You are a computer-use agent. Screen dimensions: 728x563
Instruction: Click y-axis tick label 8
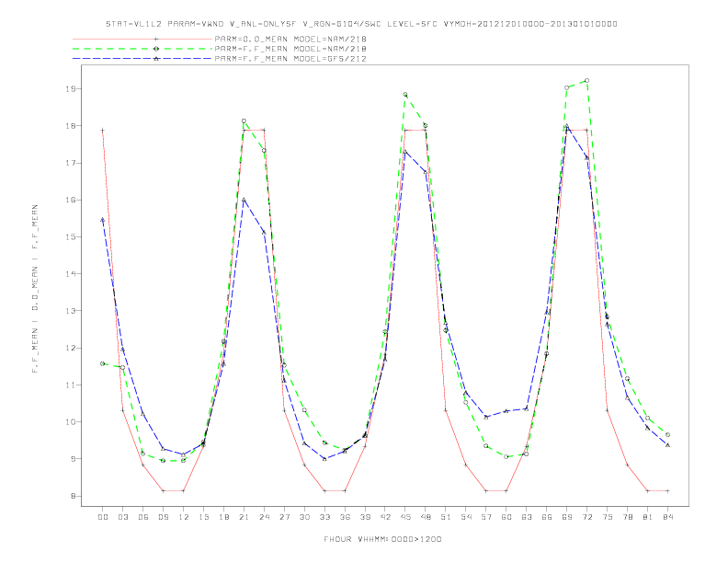(74, 496)
